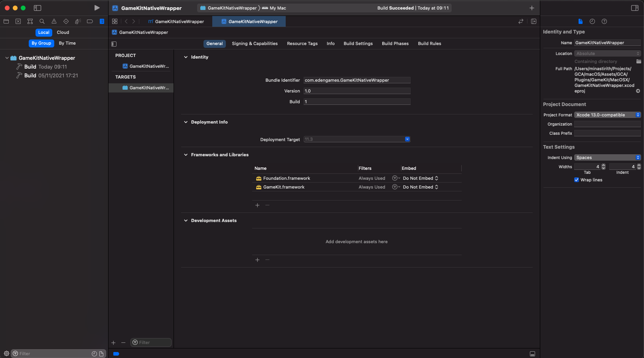644x358 pixels.
Task: Open the Debug navigator spray icon
Action: click(x=78, y=22)
